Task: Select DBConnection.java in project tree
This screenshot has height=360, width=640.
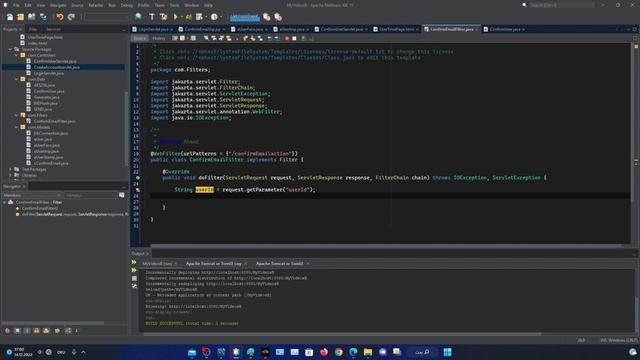Action: tap(51, 133)
